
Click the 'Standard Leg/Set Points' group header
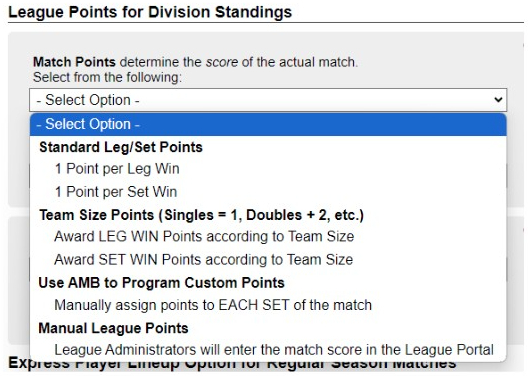(x=121, y=147)
